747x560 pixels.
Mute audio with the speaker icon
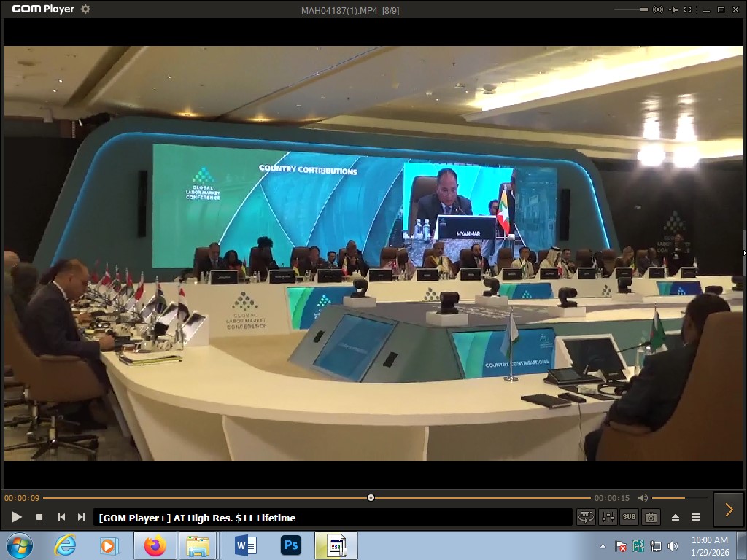click(643, 498)
